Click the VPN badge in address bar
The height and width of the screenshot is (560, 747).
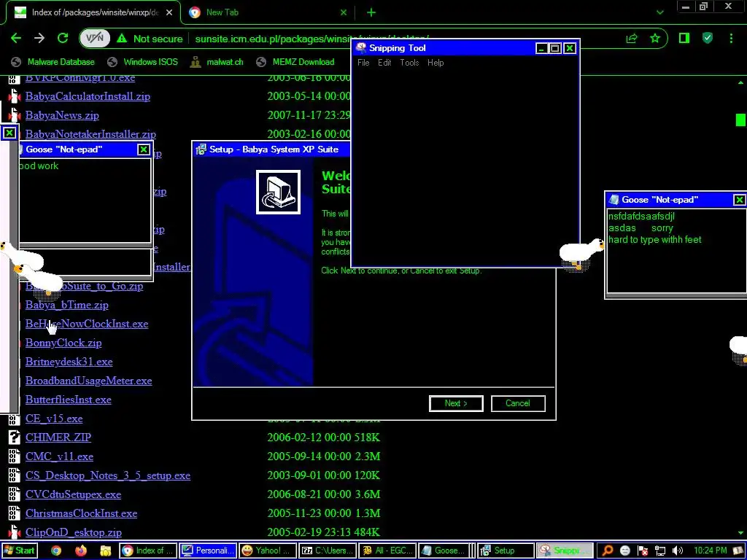click(x=95, y=39)
